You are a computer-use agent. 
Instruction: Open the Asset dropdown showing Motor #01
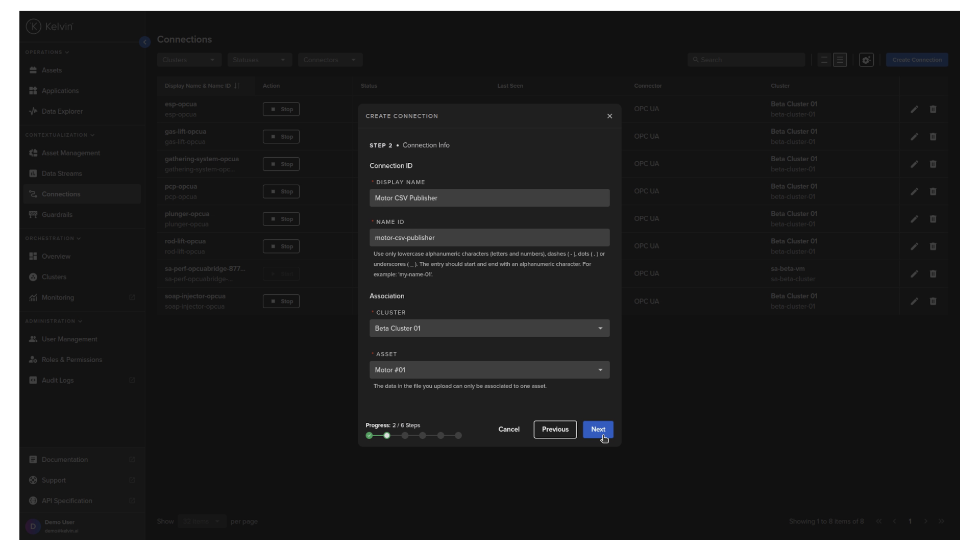(x=489, y=370)
